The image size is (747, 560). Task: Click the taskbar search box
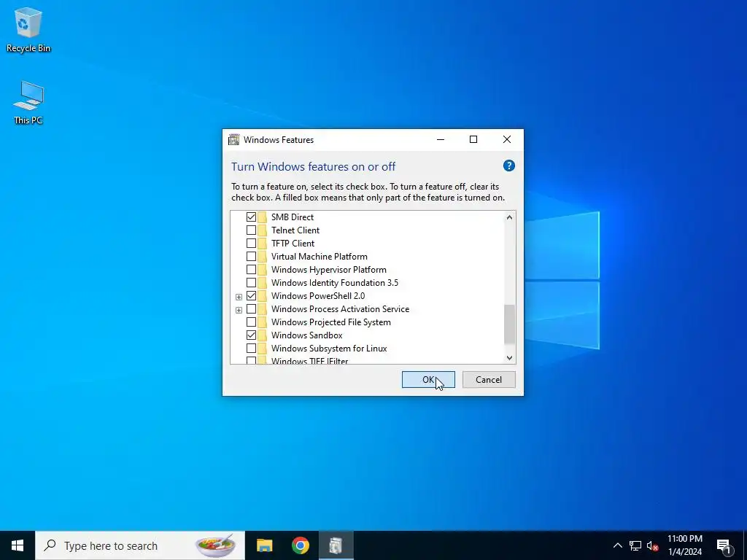point(140,545)
